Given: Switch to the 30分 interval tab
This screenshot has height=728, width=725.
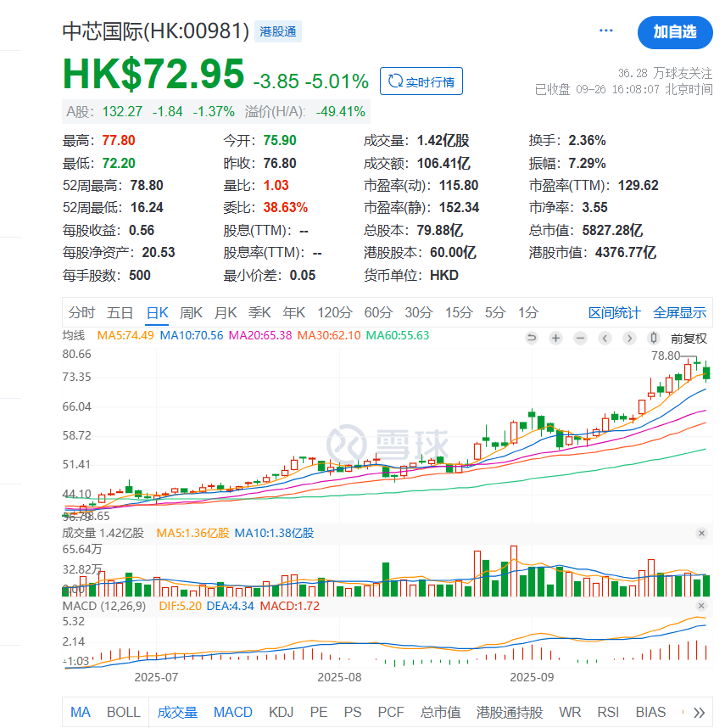Looking at the screenshot, I should pos(418,313).
